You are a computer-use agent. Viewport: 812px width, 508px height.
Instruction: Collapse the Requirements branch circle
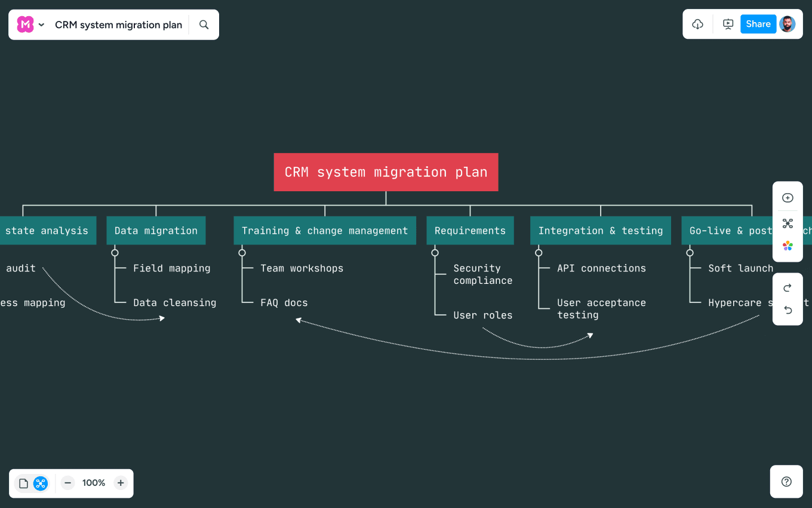pos(435,253)
